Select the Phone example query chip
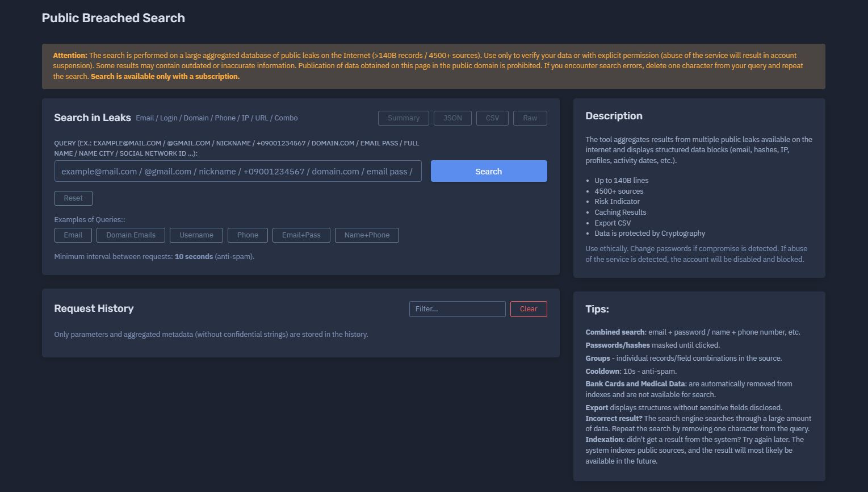Screen dimensions: 868x492 click(248, 235)
